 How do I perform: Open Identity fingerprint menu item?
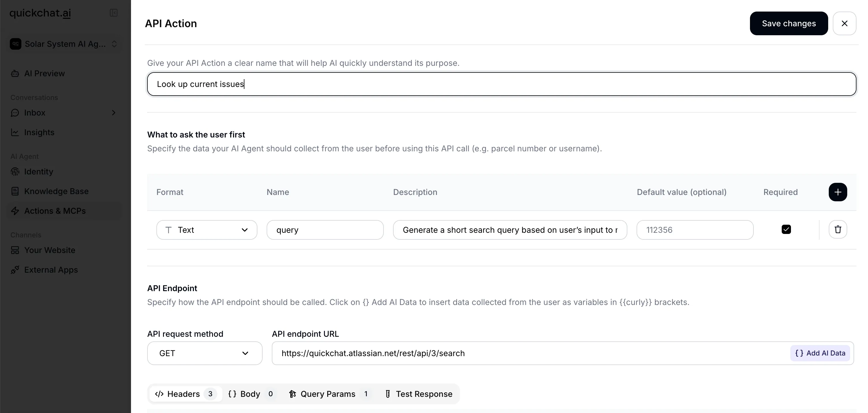[38, 172]
